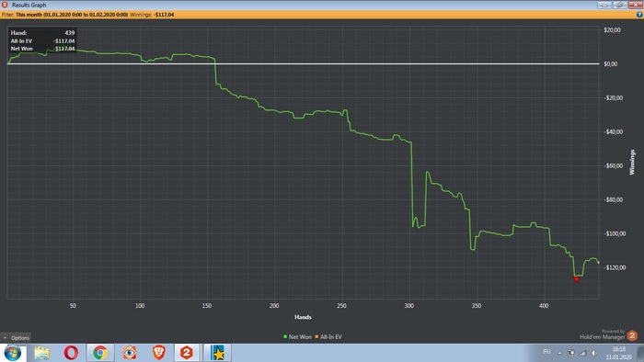Image resolution: width=644 pixels, height=362 pixels.
Task: Click the Hold'em Manager 2 hexagon logo
Action: (633, 335)
